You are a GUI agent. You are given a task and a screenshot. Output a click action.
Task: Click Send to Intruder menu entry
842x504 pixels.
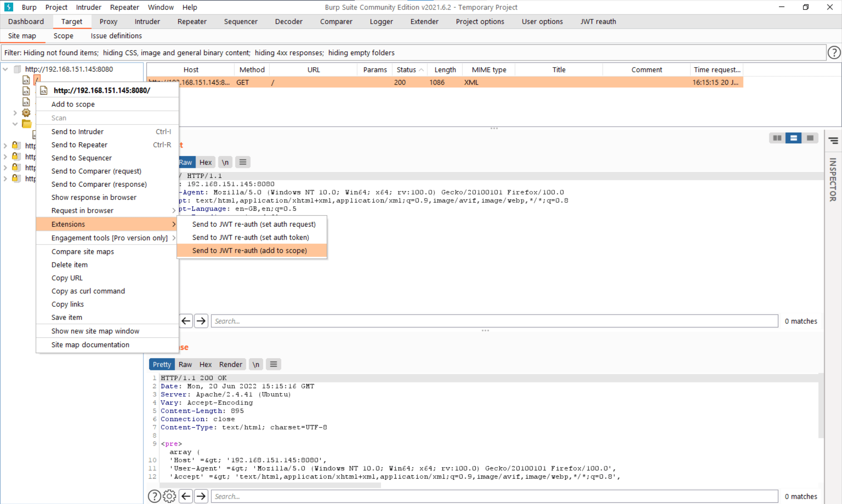pyautogui.click(x=77, y=131)
